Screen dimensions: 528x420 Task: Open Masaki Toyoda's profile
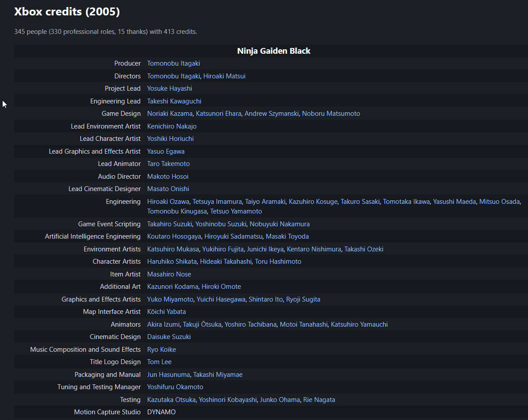pos(287,236)
